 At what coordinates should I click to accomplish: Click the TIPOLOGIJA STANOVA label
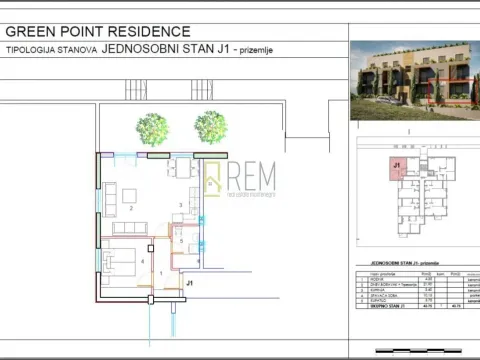52,50
